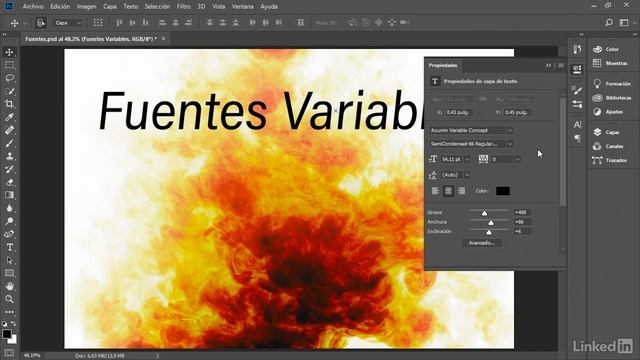Open the Bibliotecas panel

click(x=612, y=98)
